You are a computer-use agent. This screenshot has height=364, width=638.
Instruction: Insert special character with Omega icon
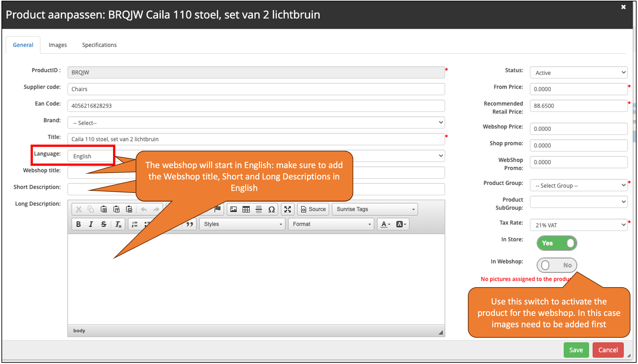(271, 209)
